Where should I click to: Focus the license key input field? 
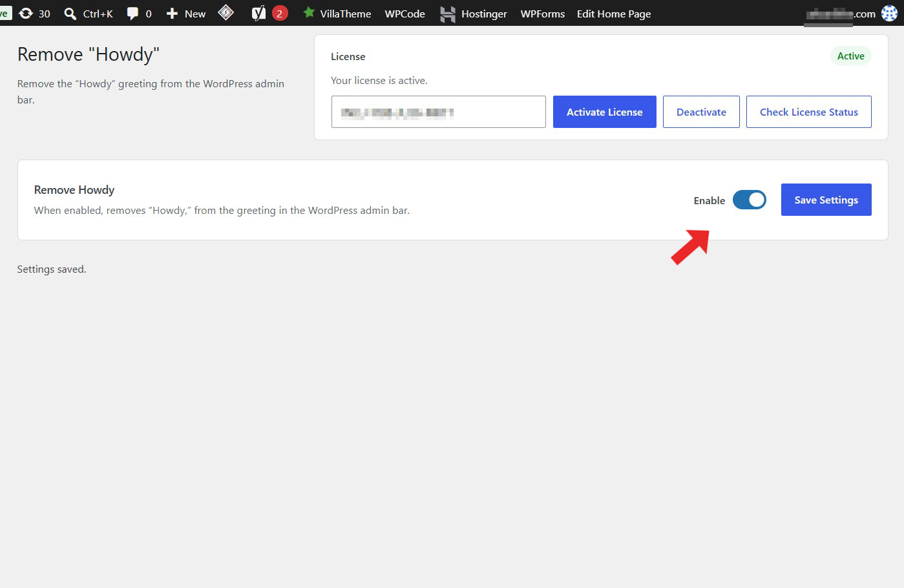point(439,112)
